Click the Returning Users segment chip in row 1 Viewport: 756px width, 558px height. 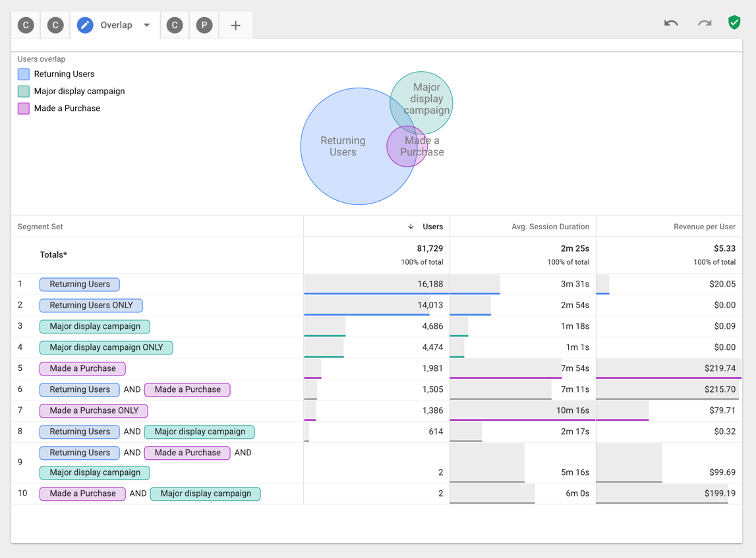coord(79,284)
